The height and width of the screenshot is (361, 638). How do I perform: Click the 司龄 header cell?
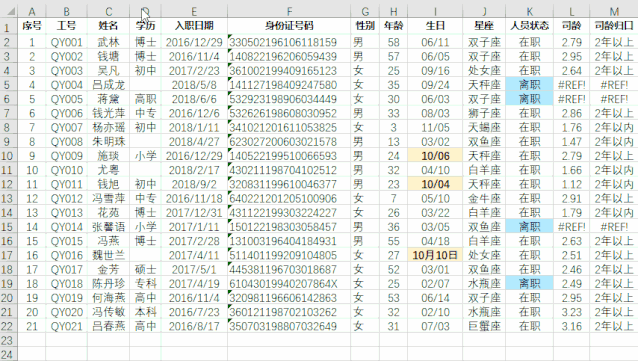tap(571, 26)
